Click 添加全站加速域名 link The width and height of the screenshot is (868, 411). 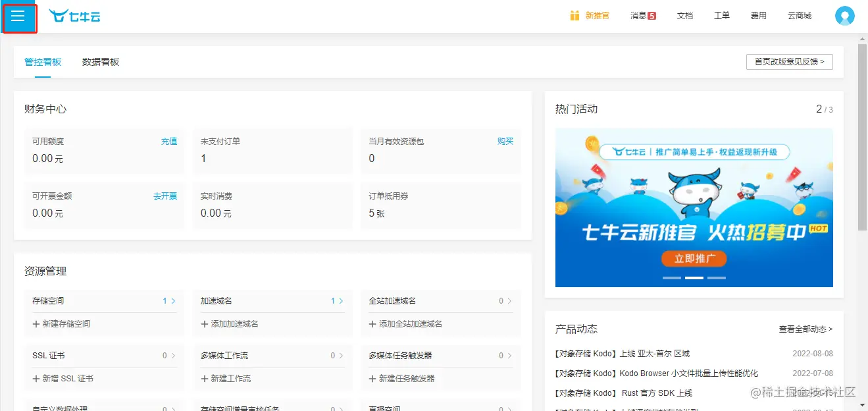[x=411, y=324]
